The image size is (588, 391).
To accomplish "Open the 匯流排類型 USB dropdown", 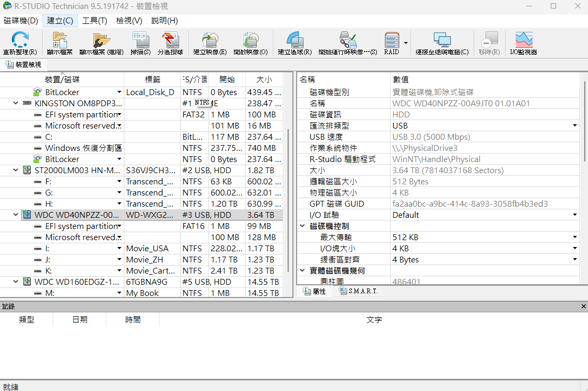I will click(x=575, y=126).
